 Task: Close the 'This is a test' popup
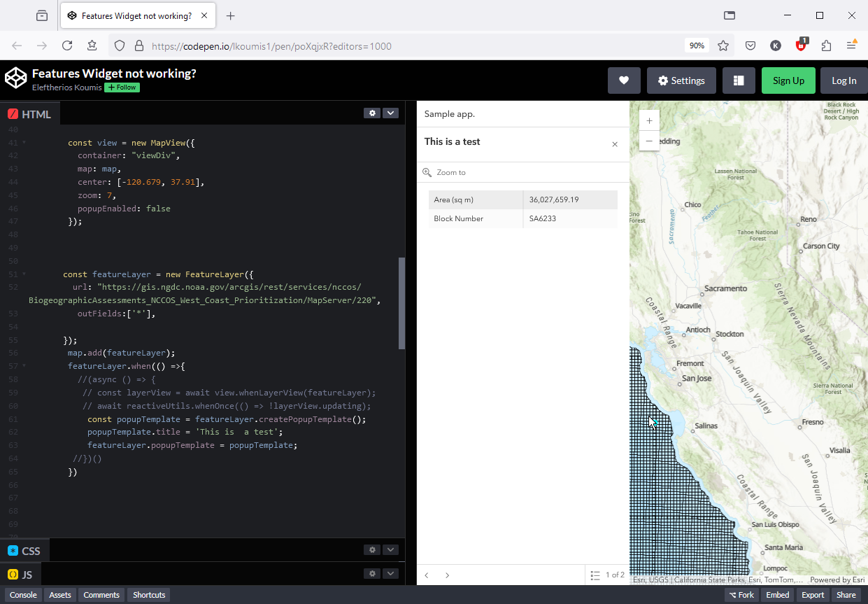point(615,143)
